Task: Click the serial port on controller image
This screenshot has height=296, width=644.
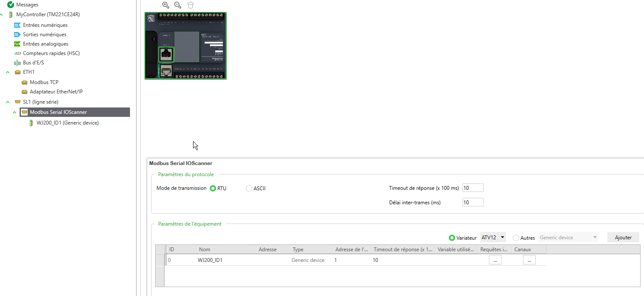Action: tap(166, 55)
